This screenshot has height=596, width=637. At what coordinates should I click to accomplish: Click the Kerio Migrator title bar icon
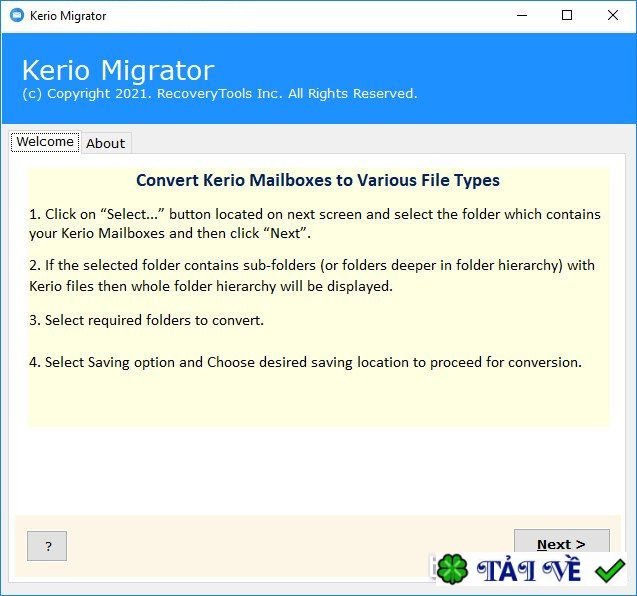point(17,15)
